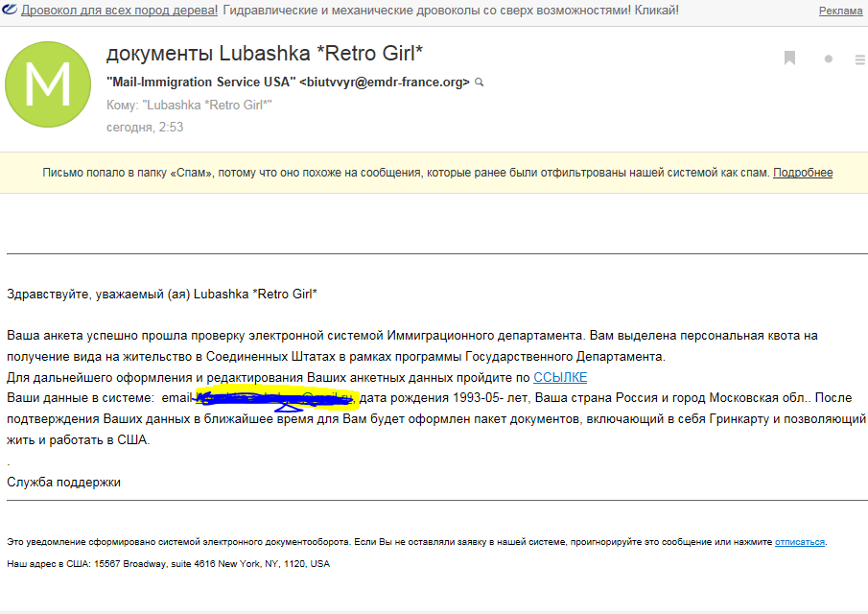Click the magnifier icon beside sender address
Image resolution: width=868 pixels, height=614 pixels.
point(480,83)
